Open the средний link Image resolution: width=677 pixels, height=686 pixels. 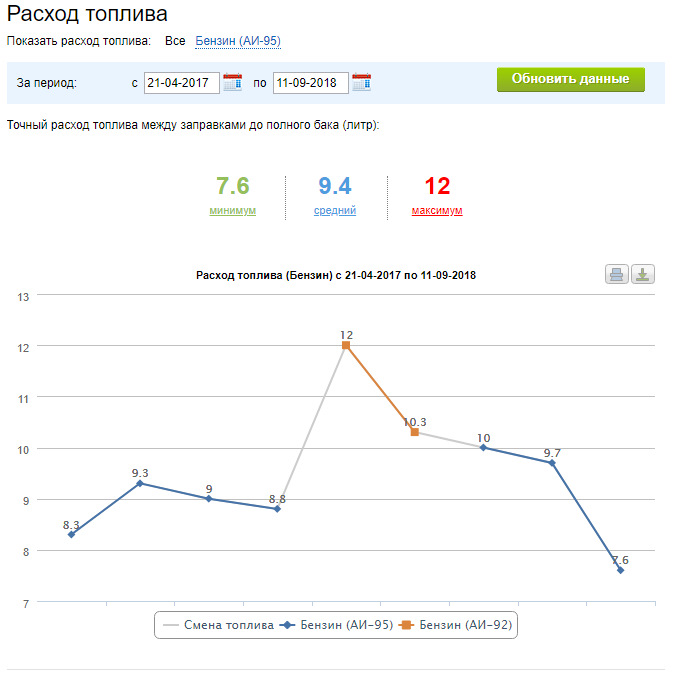(x=335, y=211)
